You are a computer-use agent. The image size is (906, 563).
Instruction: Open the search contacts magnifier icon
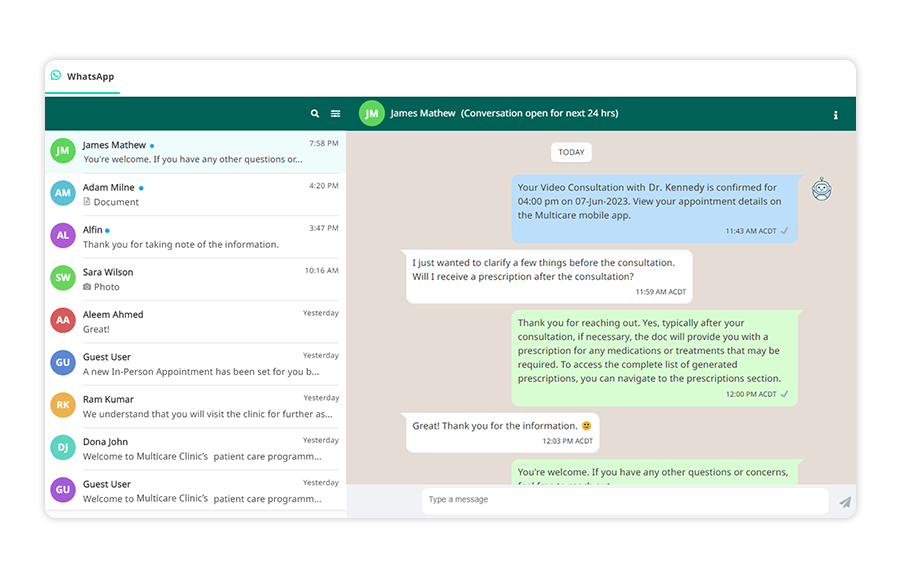coord(315,113)
